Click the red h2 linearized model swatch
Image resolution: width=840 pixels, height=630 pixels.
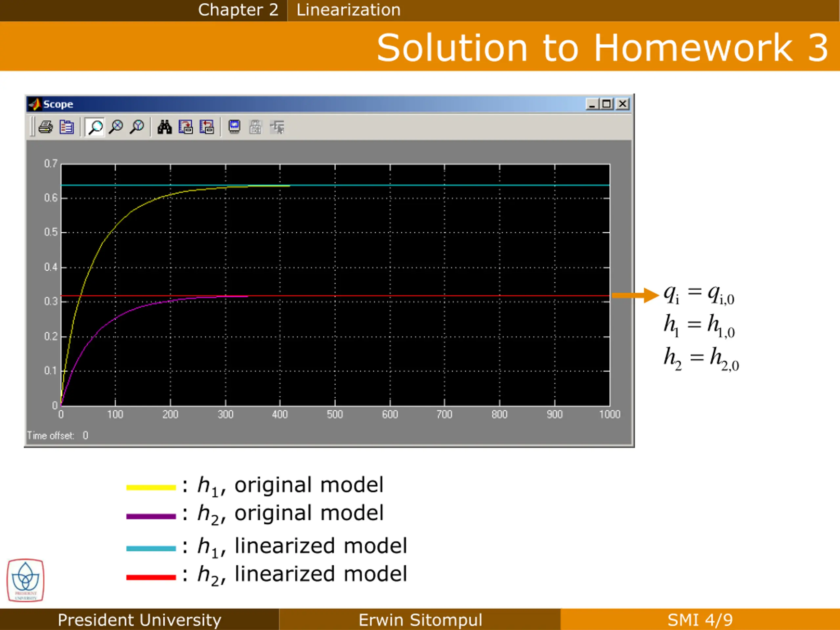point(151,577)
